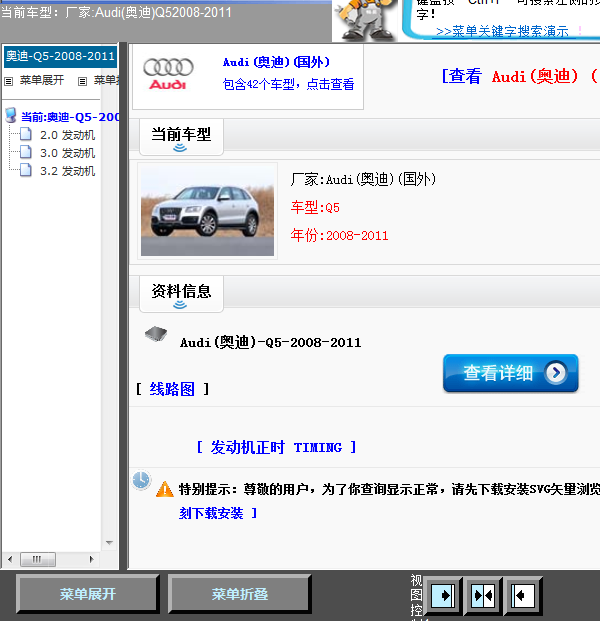
Task: Click >>菜单关键字搜索演示 link
Action: (502, 31)
